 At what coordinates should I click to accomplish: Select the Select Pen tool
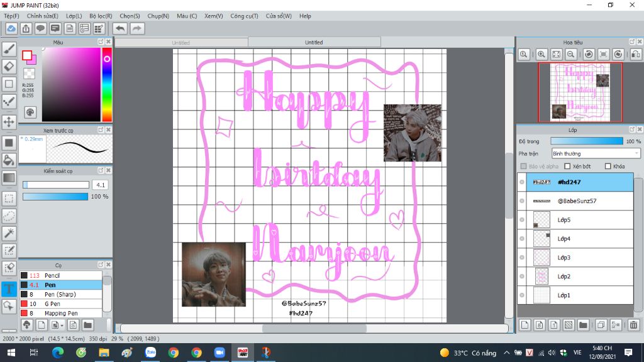9,250
